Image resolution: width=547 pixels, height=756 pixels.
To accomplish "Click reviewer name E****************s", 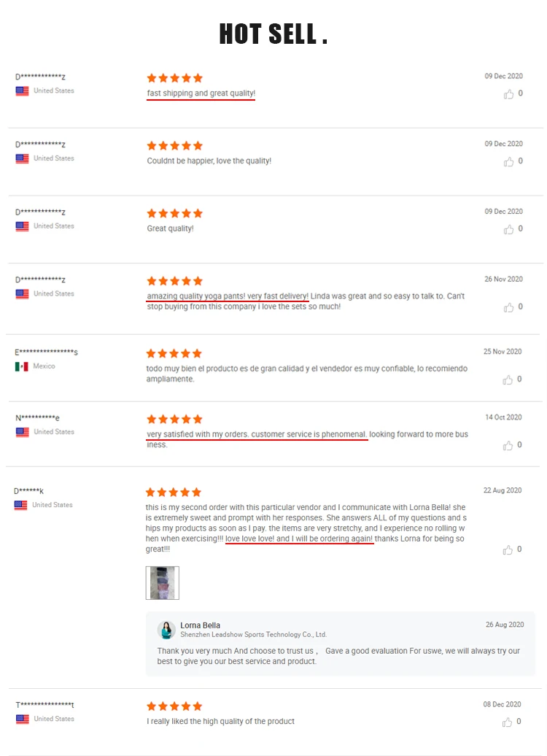I will 46,352.
